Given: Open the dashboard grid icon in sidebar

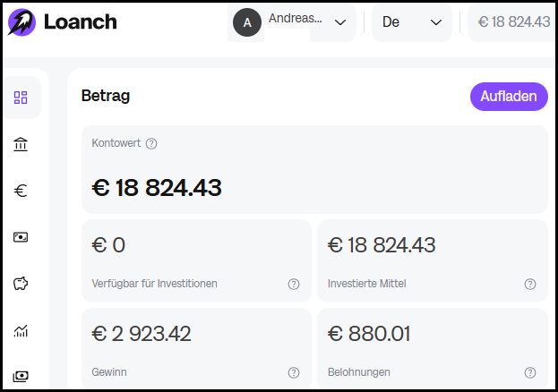Looking at the screenshot, I should point(21,98).
